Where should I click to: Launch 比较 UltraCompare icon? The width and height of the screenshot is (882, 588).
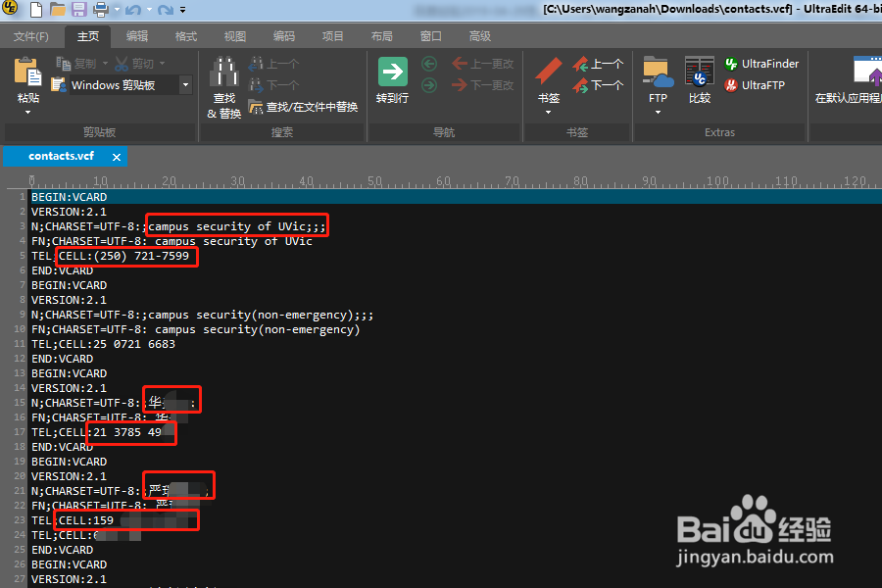pos(700,72)
